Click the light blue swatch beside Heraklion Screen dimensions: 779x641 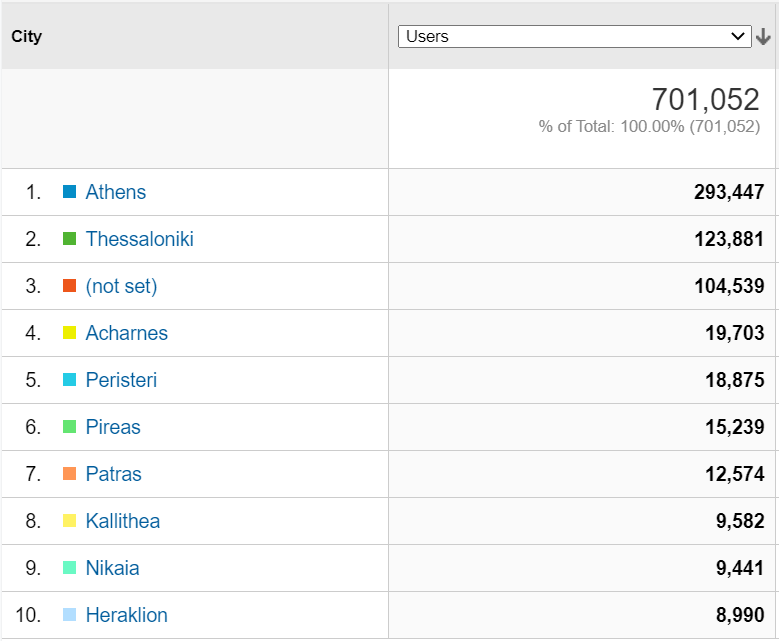coord(69,615)
